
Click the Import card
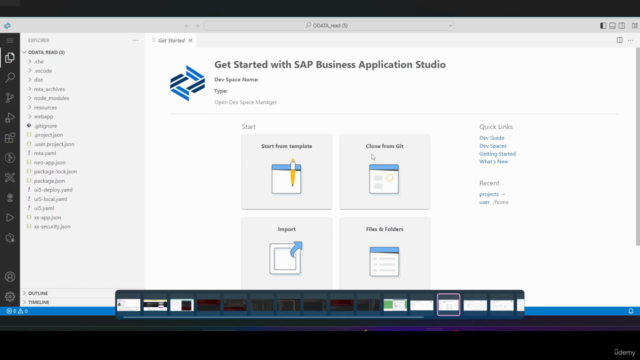(287, 253)
